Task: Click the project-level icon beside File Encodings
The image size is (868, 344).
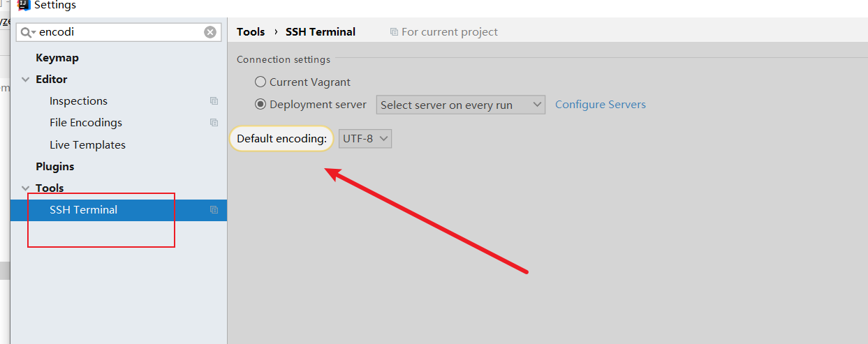Action: tap(214, 123)
